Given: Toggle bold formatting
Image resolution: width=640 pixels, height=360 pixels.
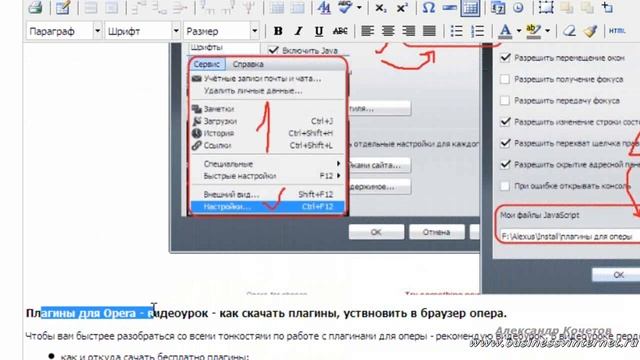Looking at the screenshot, I should [x=278, y=31].
